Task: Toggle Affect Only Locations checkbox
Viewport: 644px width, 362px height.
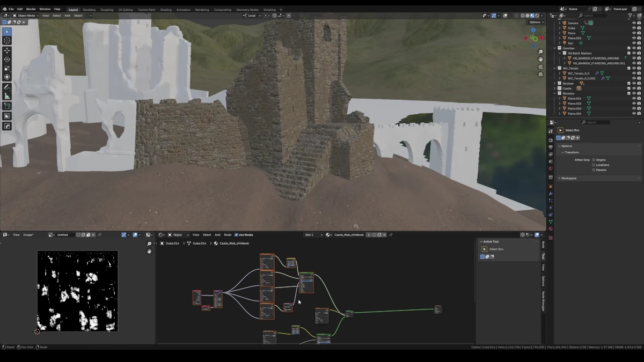Action: (x=594, y=165)
